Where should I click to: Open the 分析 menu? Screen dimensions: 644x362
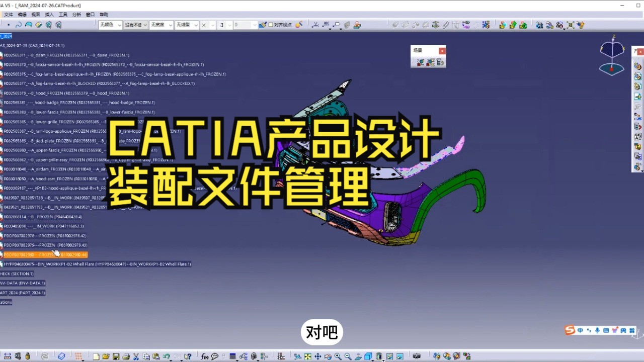76,15
